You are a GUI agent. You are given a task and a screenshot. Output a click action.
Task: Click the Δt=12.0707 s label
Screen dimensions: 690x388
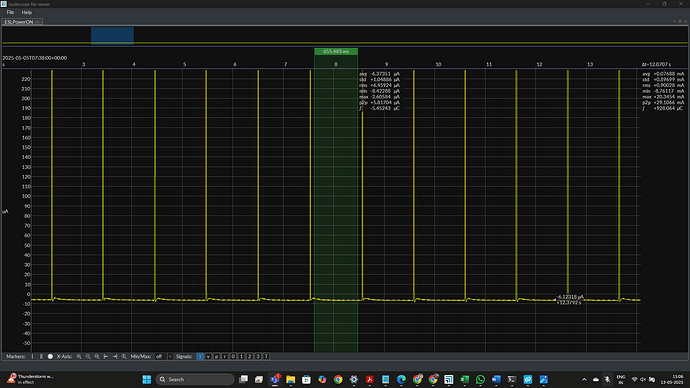pyautogui.click(x=656, y=64)
